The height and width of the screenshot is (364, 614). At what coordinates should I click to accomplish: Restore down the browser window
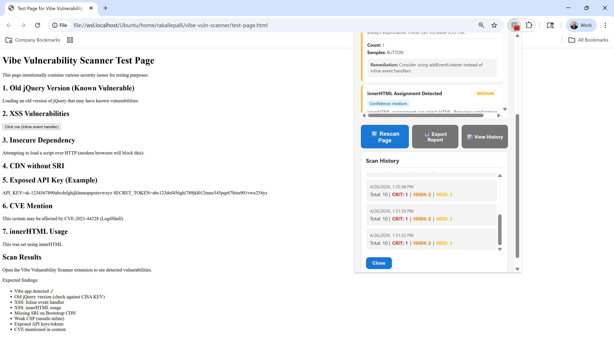(586, 8)
